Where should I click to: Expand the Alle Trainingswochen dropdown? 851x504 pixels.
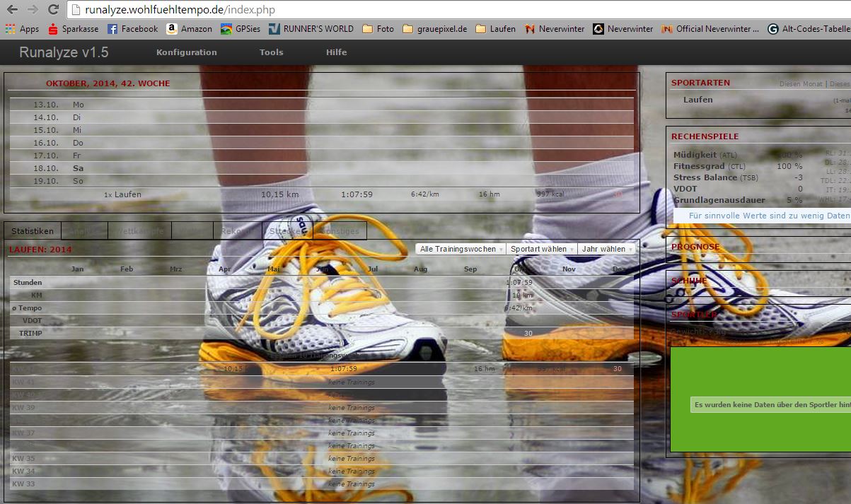(461, 249)
